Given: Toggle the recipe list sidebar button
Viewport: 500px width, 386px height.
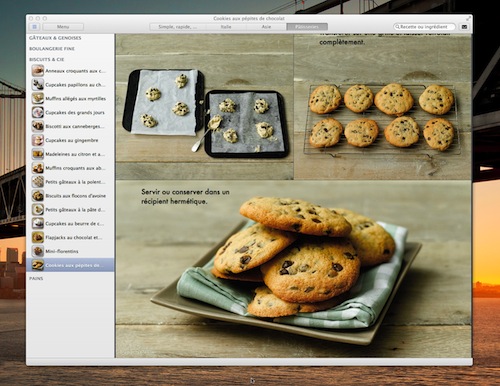Looking at the screenshot, I should click(x=34, y=27).
